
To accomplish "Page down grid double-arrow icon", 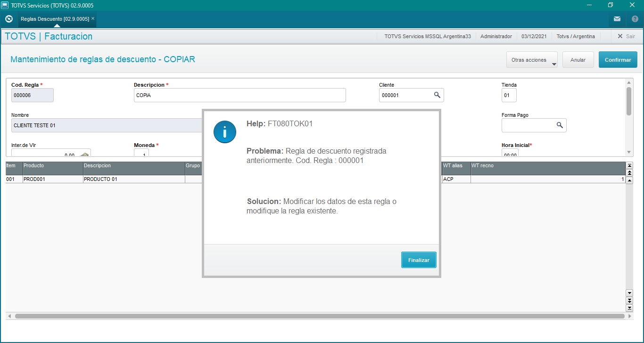I will [629, 301].
